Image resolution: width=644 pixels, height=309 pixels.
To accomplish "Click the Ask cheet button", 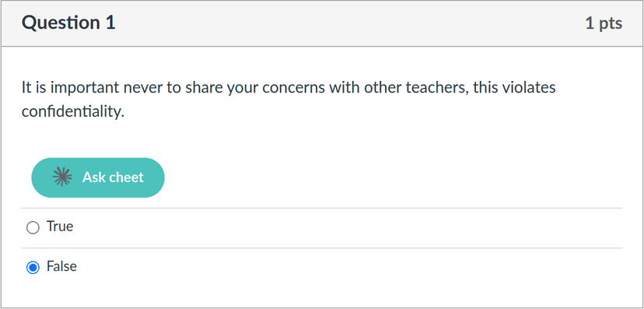I will (98, 177).
